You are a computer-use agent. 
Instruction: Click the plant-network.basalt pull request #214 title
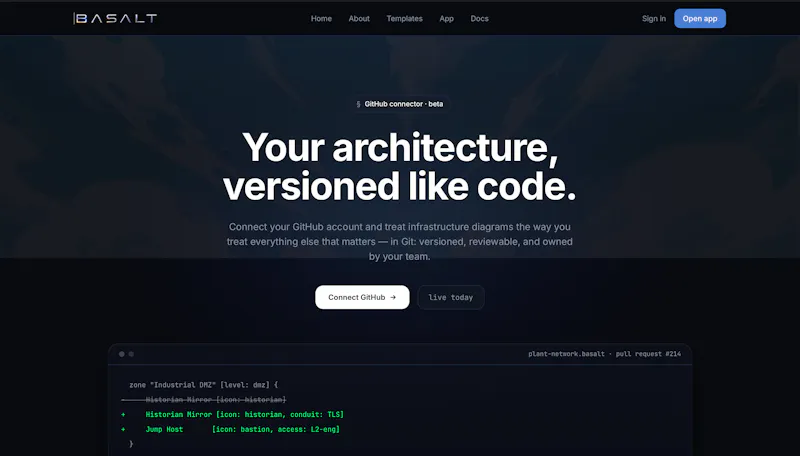coord(605,353)
